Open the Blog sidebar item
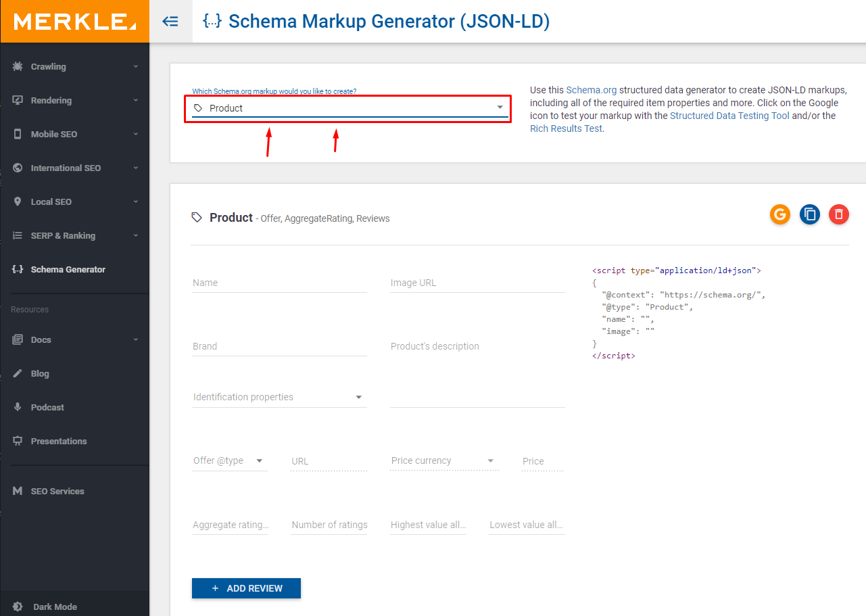 (40, 373)
